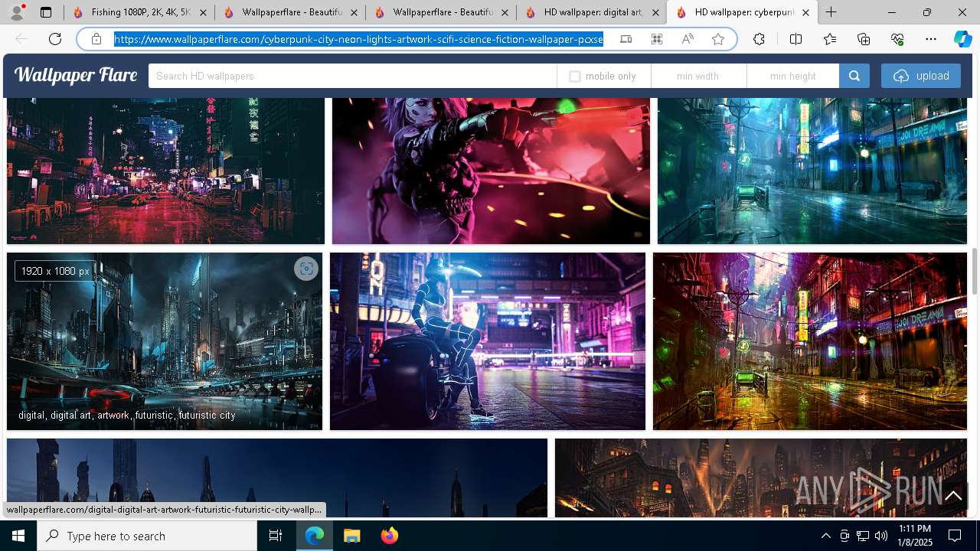Click the taskbar clock showing 1:11 PM
Screen dimensions: 980x551
coord(915,536)
